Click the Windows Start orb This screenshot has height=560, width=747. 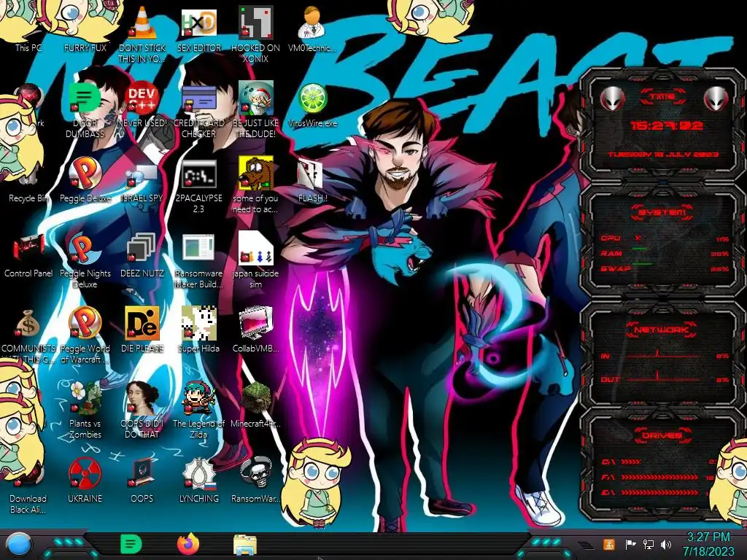[x=18, y=544]
